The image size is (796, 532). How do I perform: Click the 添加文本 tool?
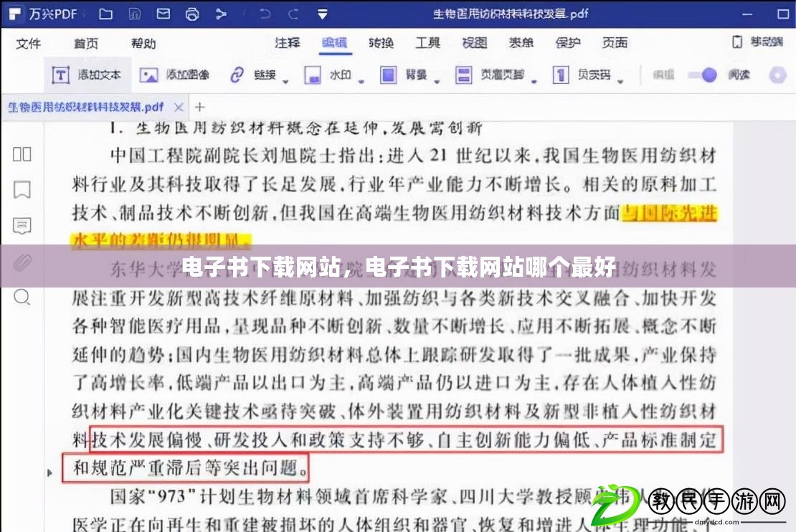tap(87, 75)
